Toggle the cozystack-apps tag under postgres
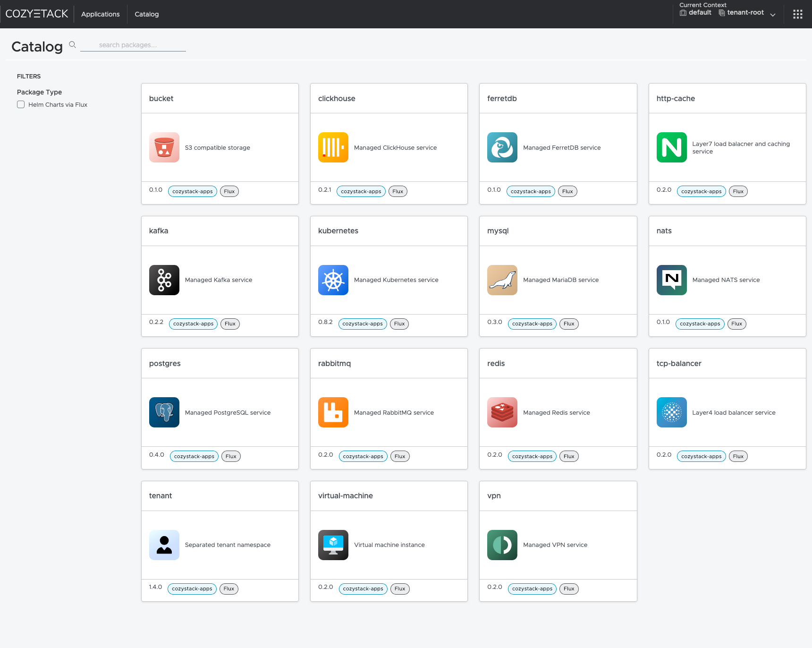 pyautogui.click(x=194, y=456)
